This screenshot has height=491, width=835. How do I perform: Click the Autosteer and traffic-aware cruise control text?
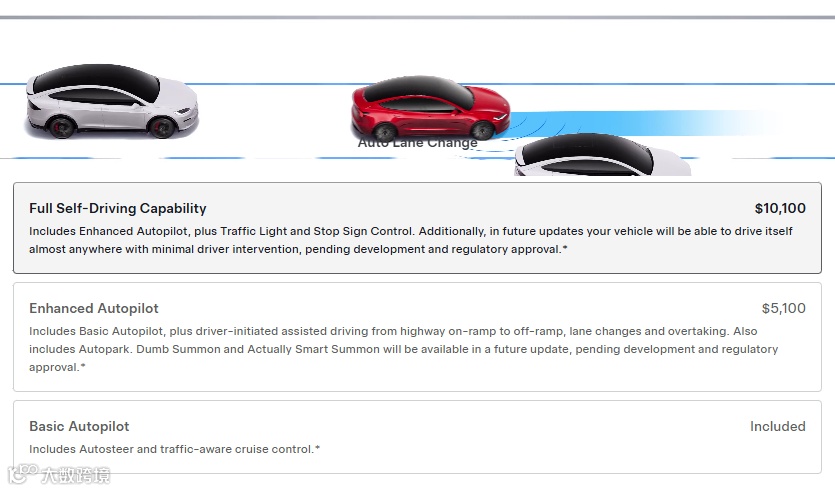(175, 449)
